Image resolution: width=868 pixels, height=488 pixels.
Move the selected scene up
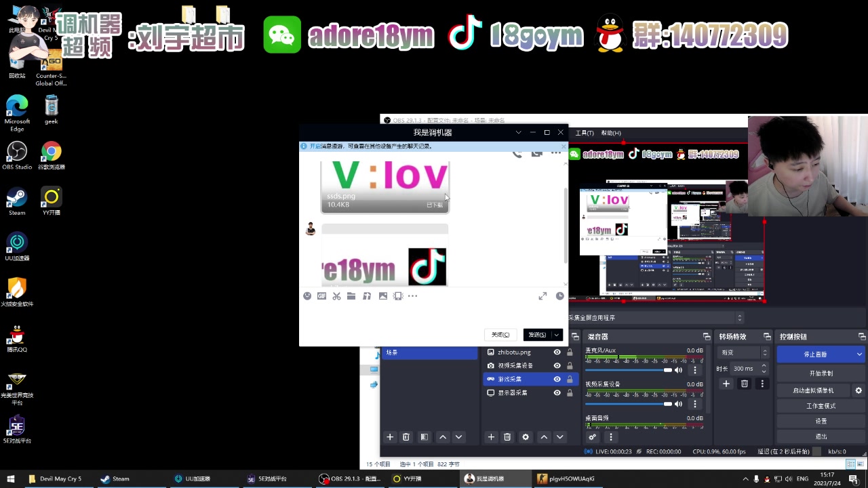[443, 437]
